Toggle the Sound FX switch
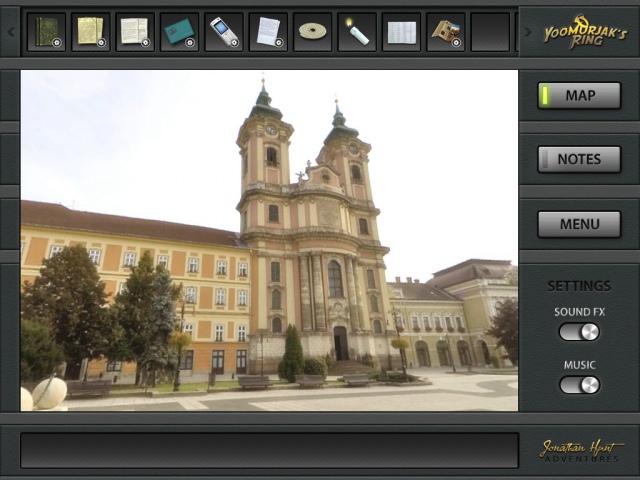Screen dimensions: 640x480 pos(579,332)
